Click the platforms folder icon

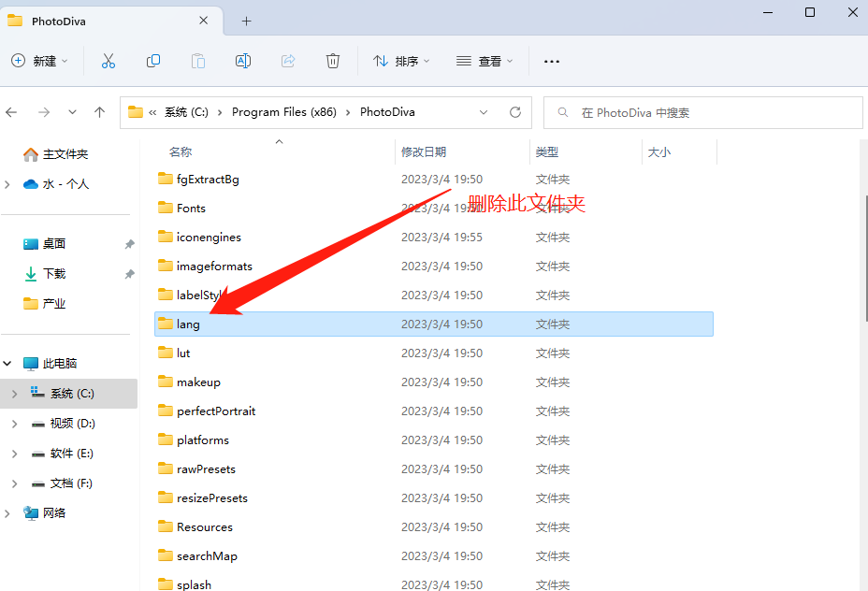pyautogui.click(x=165, y=440)
